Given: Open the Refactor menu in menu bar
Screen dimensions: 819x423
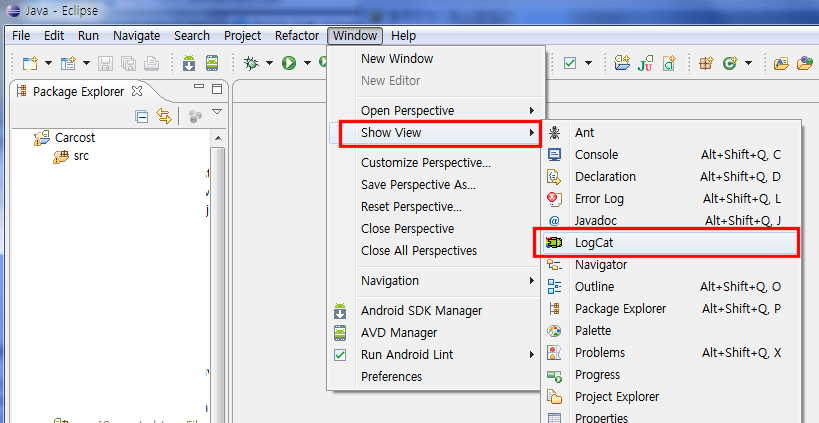Looking at the screenshot, I should [296, 35].
